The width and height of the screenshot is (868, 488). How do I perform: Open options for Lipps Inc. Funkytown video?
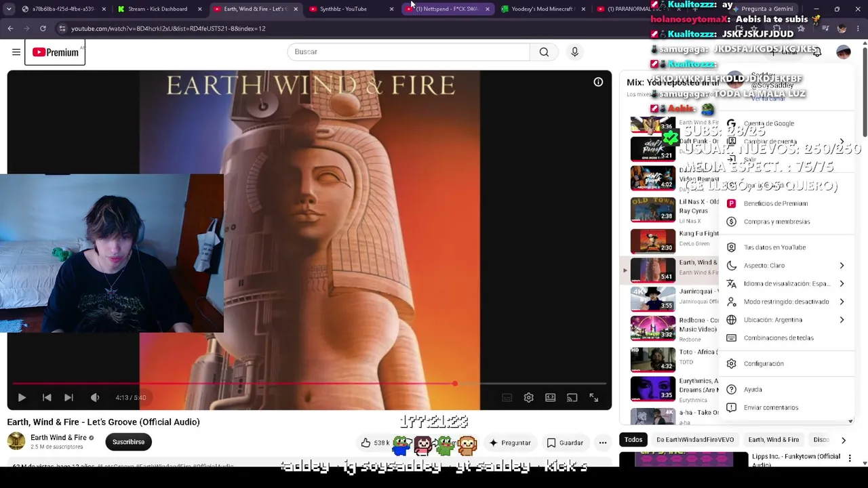tap(850, 458)
